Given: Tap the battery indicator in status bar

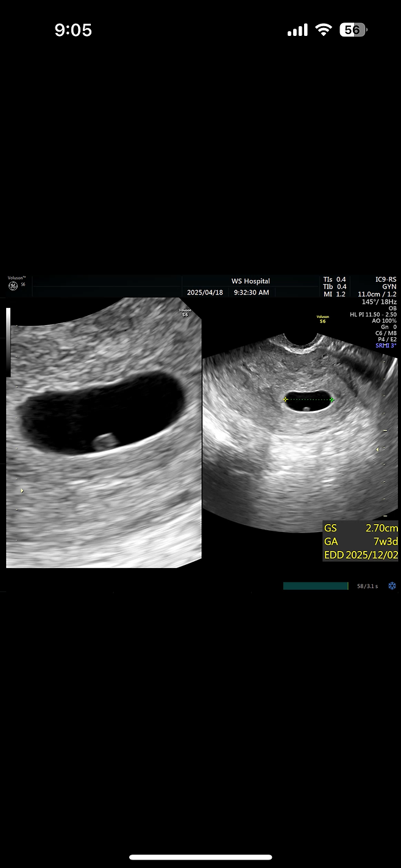Looking at the screenshot, I should (353, 29).
